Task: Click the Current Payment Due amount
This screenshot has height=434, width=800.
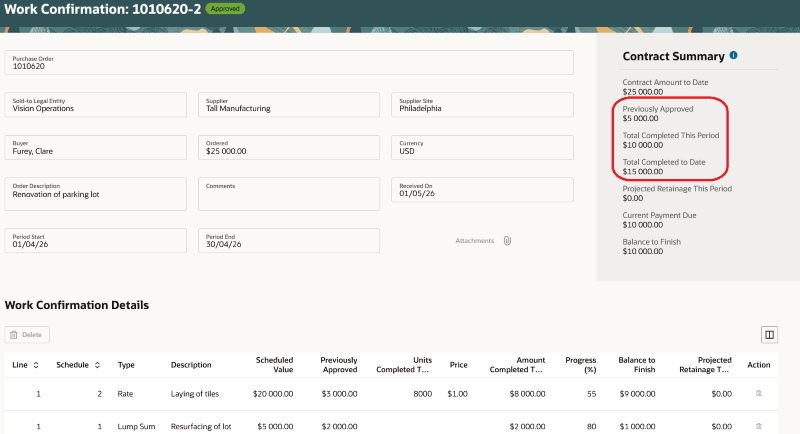Action: (643, 225)
